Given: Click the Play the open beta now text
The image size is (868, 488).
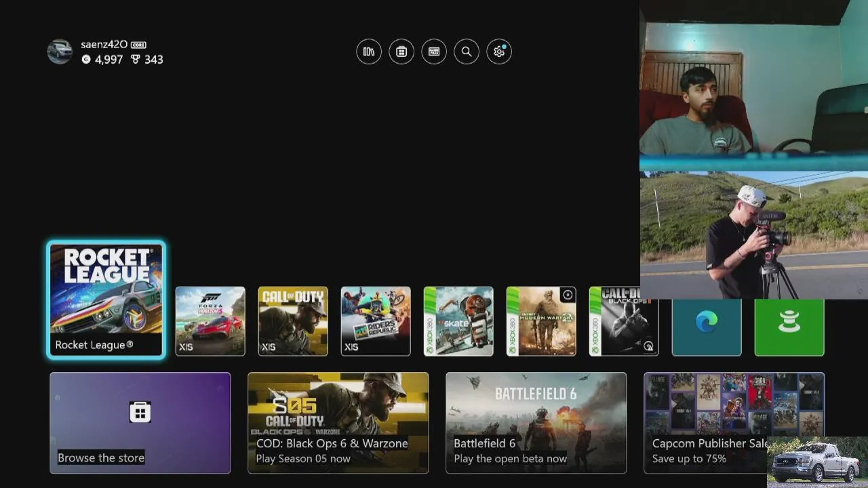Looking at the screenshot, I should 510,459.
